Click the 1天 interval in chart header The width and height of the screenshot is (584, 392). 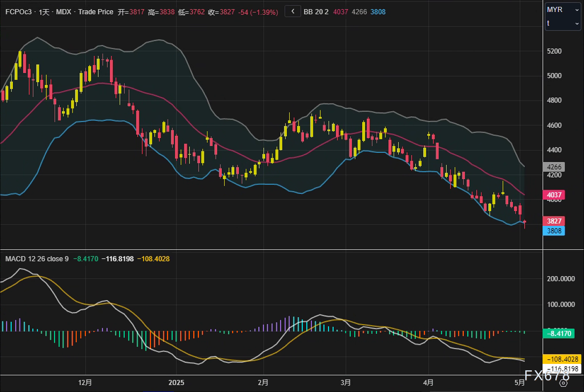45,12
